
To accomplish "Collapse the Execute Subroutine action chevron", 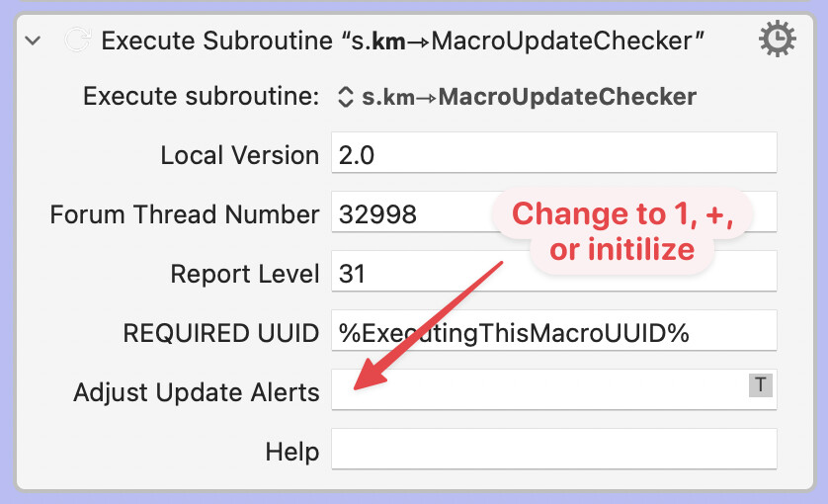I will pyautogui.click(x=34, y=41).
